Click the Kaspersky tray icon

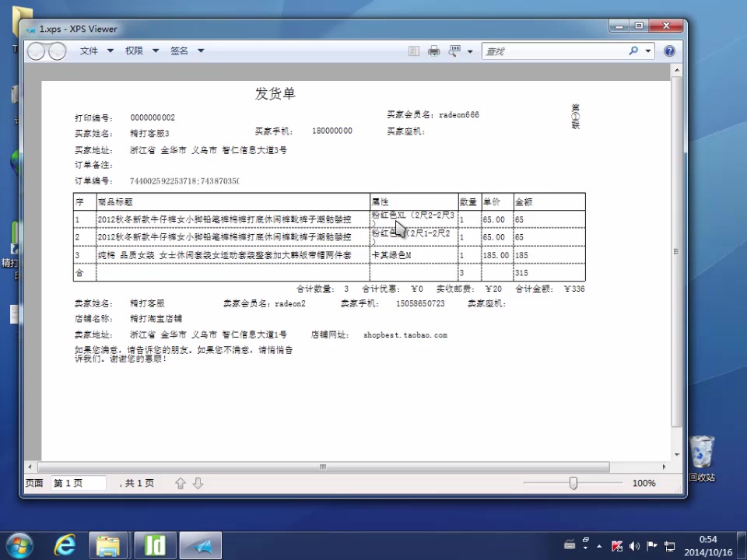click(x=616, y=546)
